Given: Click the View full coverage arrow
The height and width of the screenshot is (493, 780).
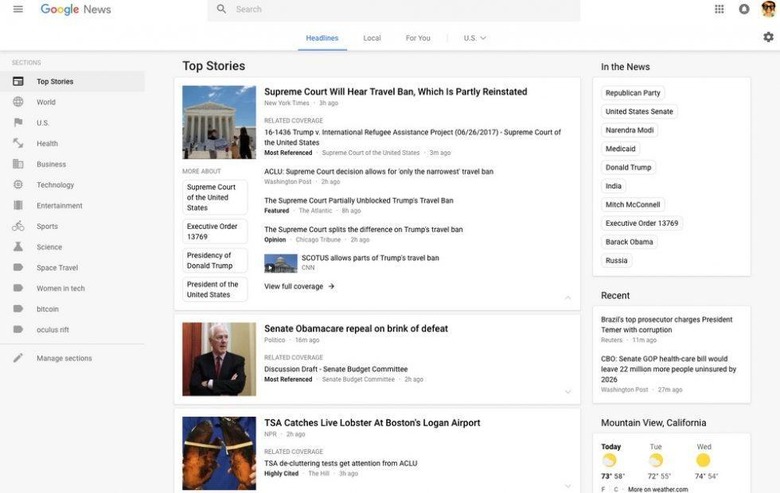Looking at the screenshot, I should click(x=331, y=286).
